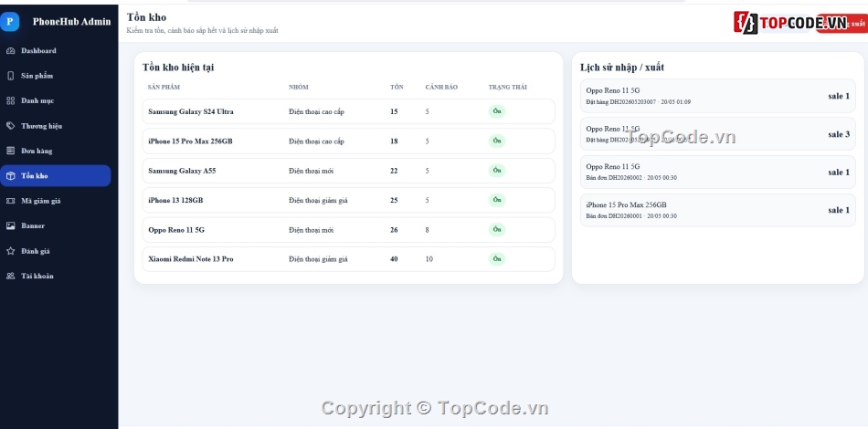Open Đơn hàng using its list icon
868x429 pixels.
coord(11,151)
